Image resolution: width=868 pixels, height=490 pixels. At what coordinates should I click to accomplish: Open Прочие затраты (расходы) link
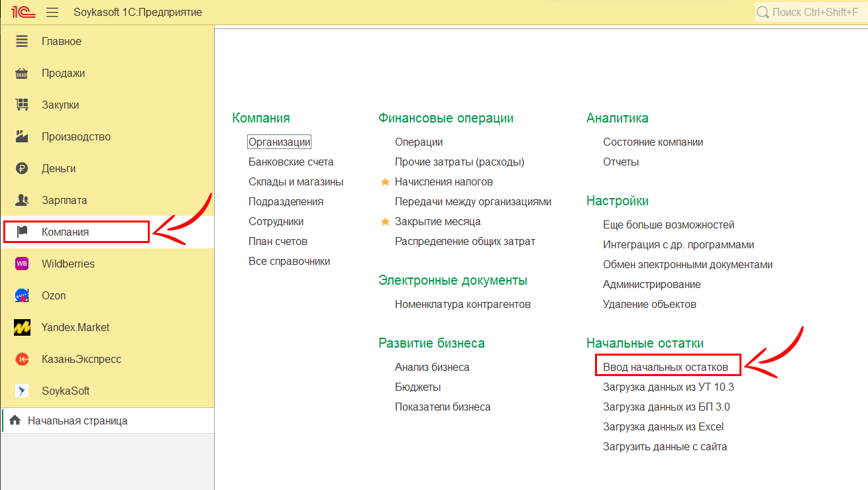point(459,162)
